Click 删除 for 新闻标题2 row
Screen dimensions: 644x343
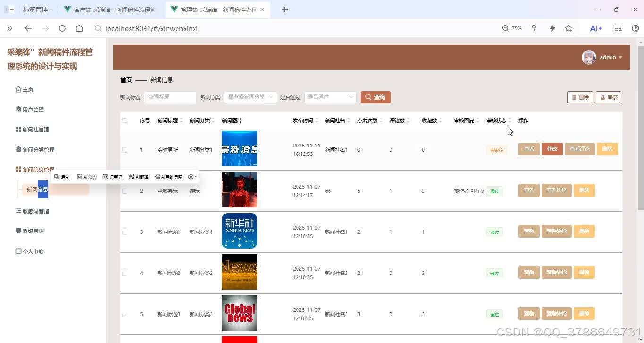tap(584, 273)
